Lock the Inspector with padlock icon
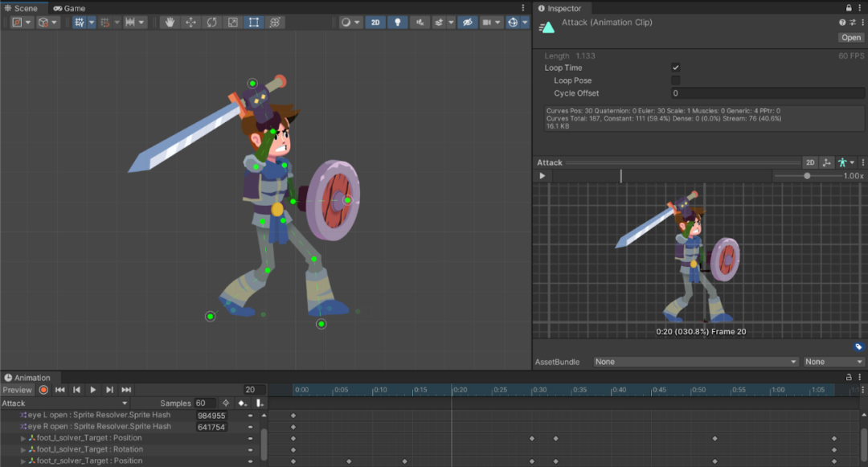The image size is (868, 467). [850, 8]
